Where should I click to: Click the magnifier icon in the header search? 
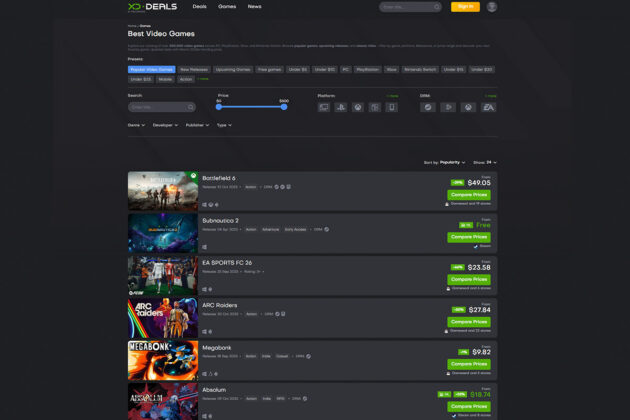coord(436,7)
